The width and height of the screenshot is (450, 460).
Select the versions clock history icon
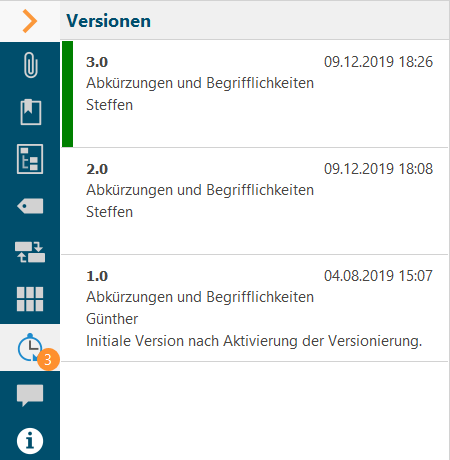click(x=30, y=347)
